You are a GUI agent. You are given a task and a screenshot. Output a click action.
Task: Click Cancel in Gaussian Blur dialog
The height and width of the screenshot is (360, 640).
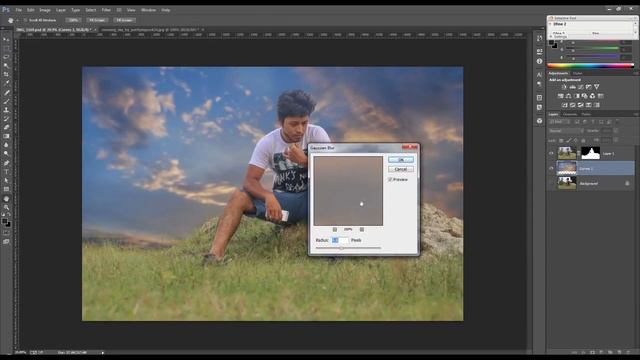coord(401,169)
